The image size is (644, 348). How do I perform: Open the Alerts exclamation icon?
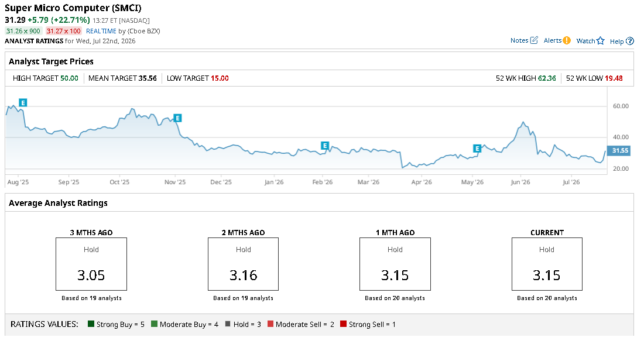pyautogui.click(x=567, y=40)
